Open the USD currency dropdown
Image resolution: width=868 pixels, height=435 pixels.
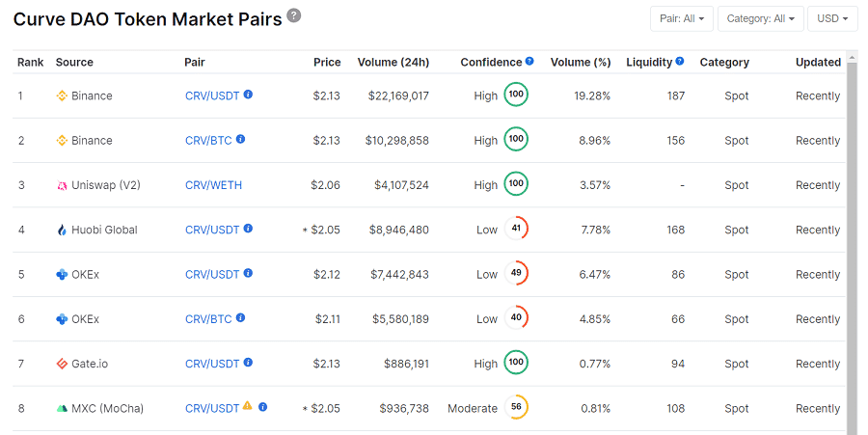pos(832,19)
